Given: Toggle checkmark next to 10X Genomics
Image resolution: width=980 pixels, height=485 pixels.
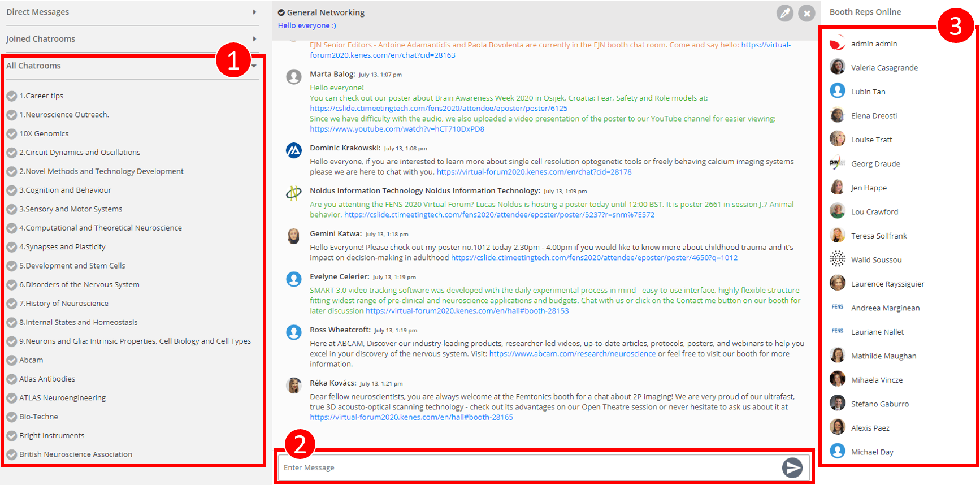Looking at the screenshot, I should tap(11, 134).
